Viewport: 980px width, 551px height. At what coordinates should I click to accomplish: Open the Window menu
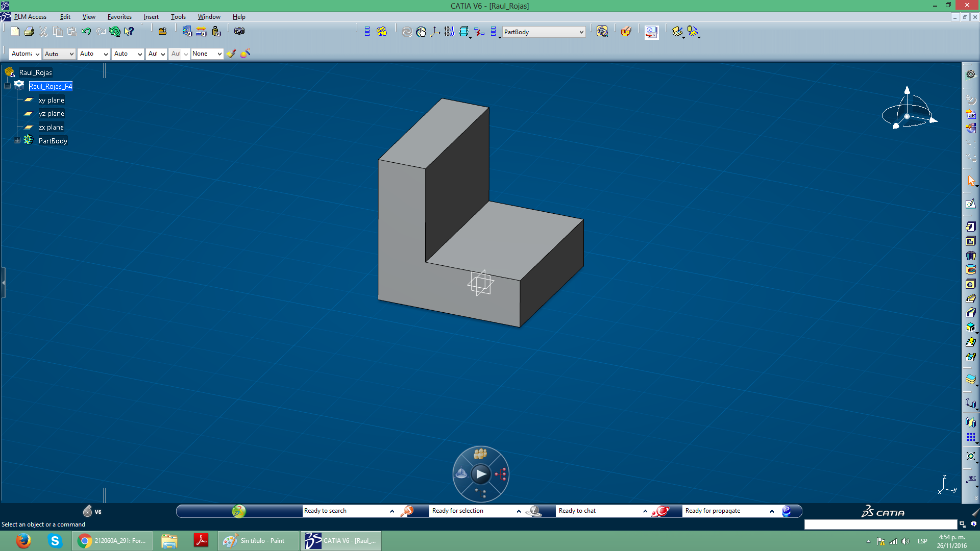pyautogui.click(x=209, y=17)
